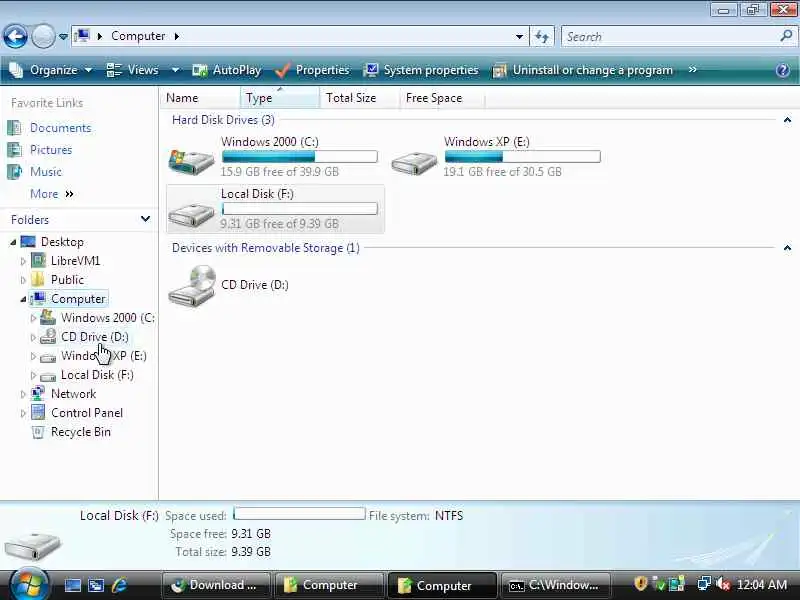Image resolution: width=800 pixels, height=600 pixels.
Task: Open the Organize menu
Action: pyautogui.click(x=51, y=70)
